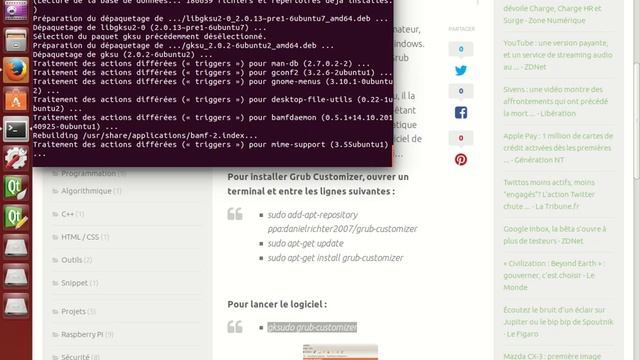Click the 'Pour installer Grub Customizer' heading
This screenshot has height=360, width=640.
(x=318, y=184)
